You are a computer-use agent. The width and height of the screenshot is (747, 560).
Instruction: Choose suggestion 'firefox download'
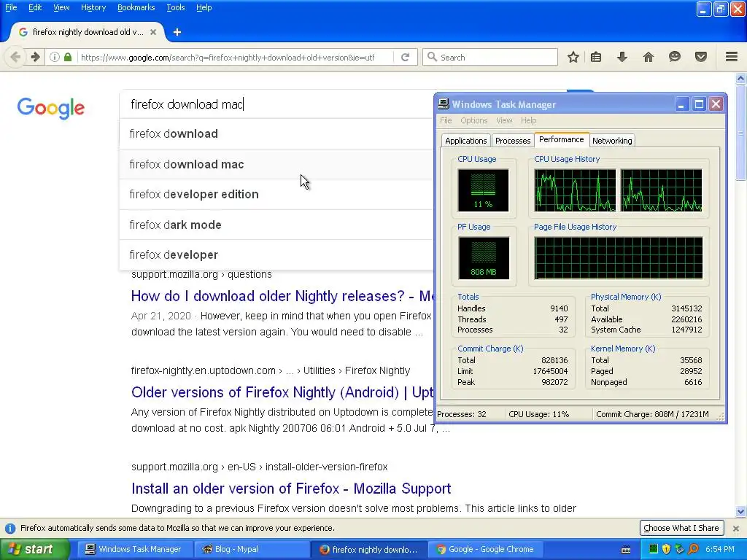tap(276, 134)
